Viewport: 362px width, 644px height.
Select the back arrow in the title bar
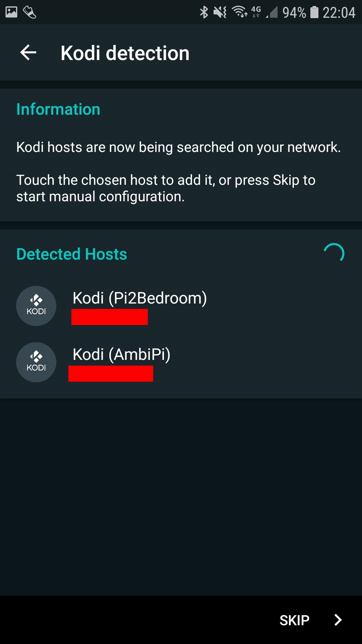tap(28, 52)
